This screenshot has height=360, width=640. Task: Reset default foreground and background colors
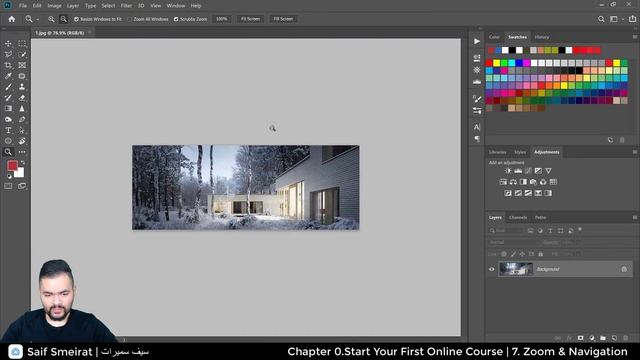click(x=9, y=176)
